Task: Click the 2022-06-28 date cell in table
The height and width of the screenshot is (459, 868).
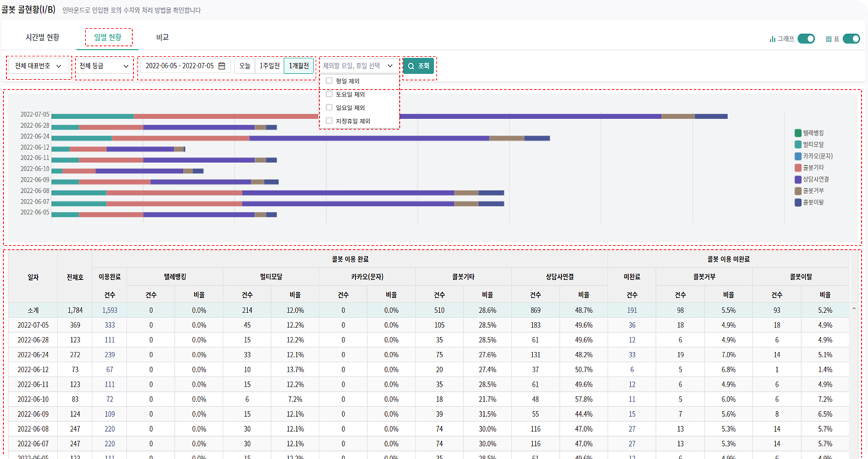Action: pos(33,340)
